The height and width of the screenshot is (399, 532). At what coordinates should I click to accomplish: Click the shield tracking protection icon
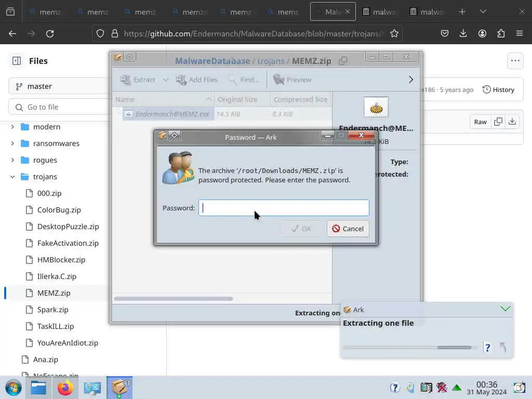[x=100, y=34]
